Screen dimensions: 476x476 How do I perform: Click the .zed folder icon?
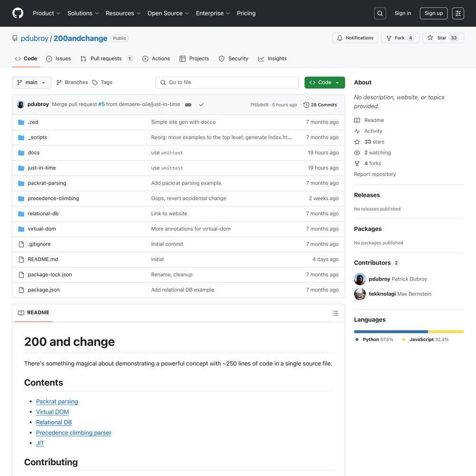(21, 122)
